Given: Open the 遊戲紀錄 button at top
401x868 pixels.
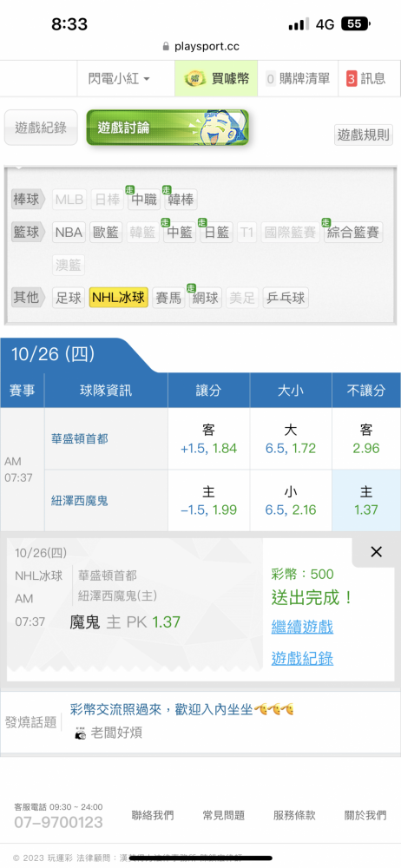Looking at the screenshot, I should (41, 128).
